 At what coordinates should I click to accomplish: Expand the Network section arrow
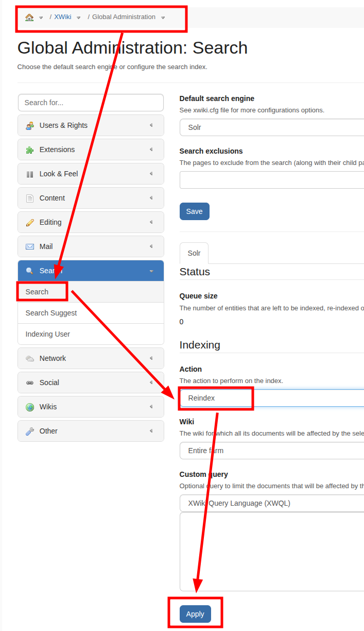point(151,358)
